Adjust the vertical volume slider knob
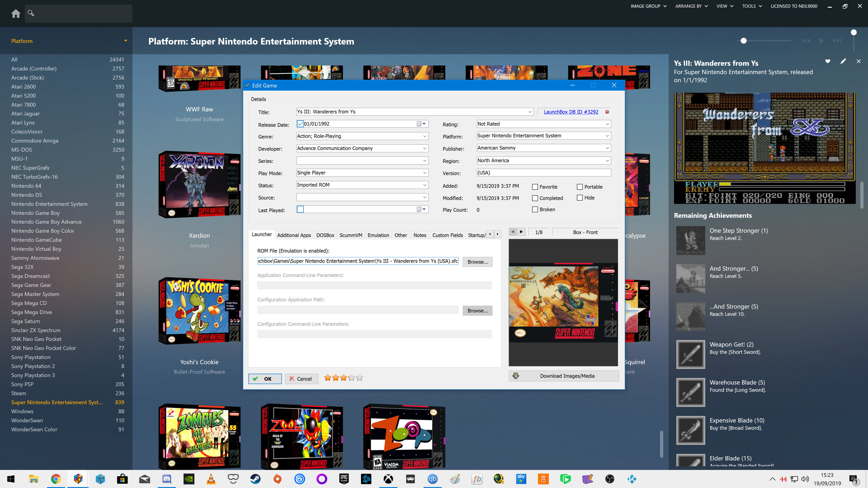The width and height of the screenshot is (868, 488). pyautogui.click(x=854, y=32)
